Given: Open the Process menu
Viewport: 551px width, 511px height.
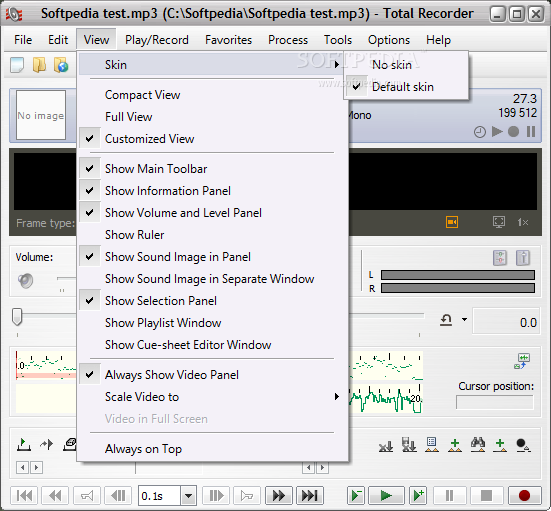Looking at the screenshot, I should (x=288, y=40).
